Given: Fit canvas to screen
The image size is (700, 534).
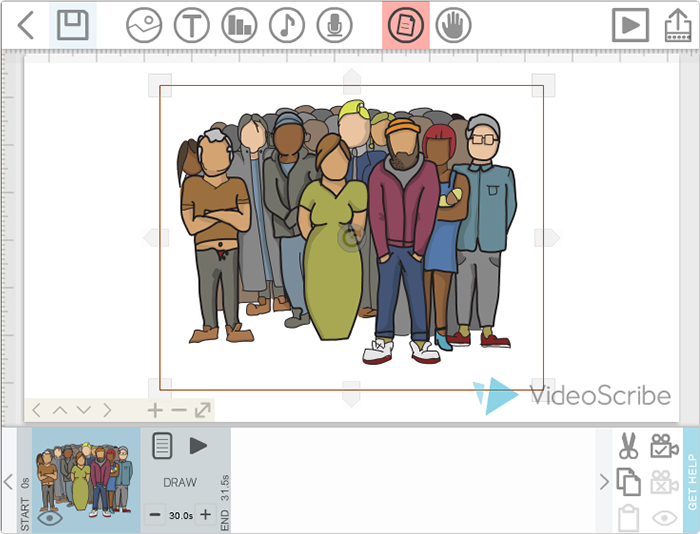Looking at the screenshot, I should (203, 410).
